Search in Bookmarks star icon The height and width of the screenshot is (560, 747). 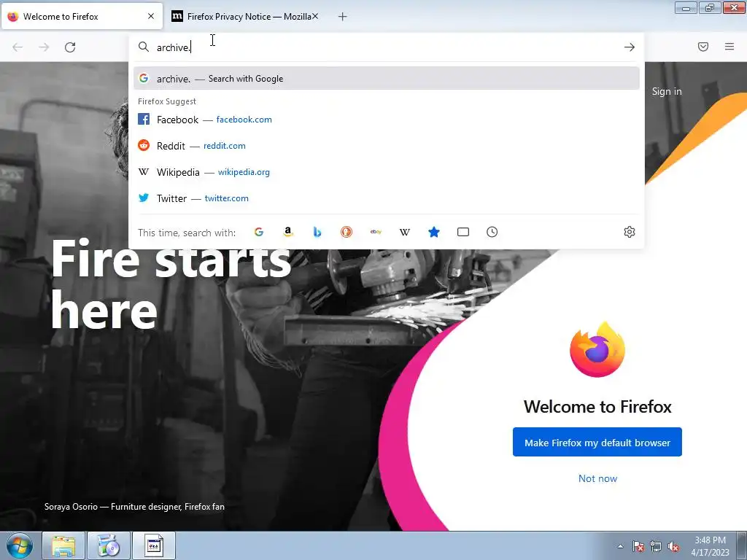point(434,232)
